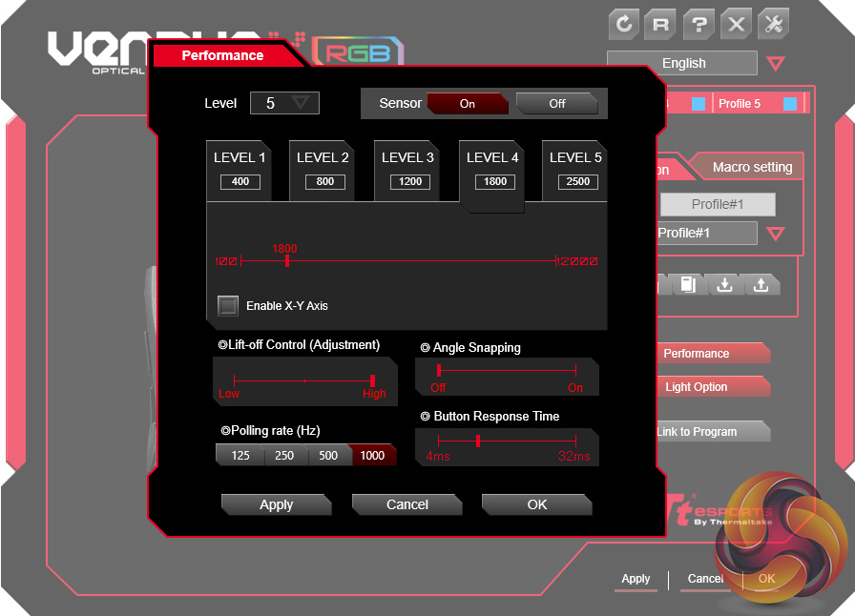Click the RGB logo badge

[358, 51]
